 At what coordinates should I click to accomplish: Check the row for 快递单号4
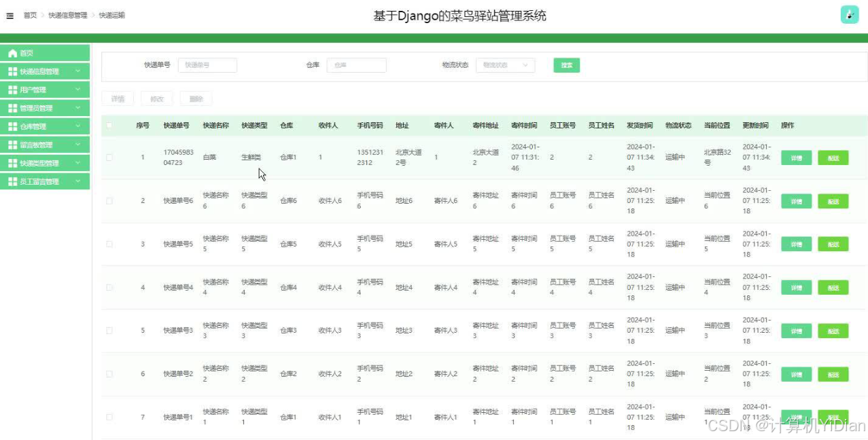click(109, 287)
